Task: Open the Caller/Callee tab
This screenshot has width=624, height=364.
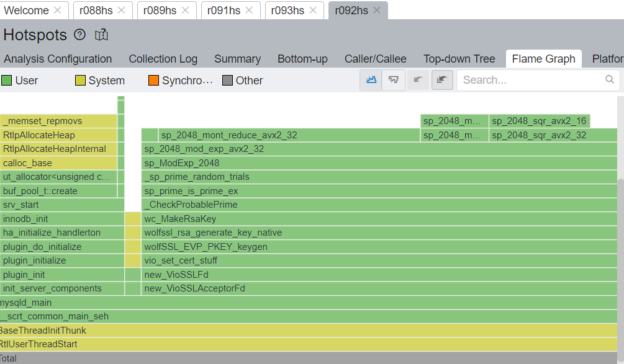Action: click(375, 59)
